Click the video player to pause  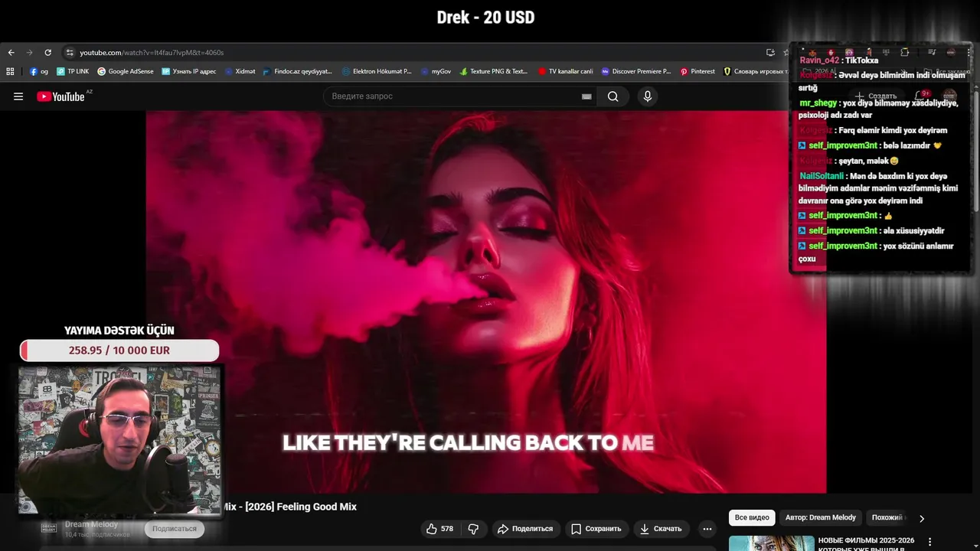486,302
